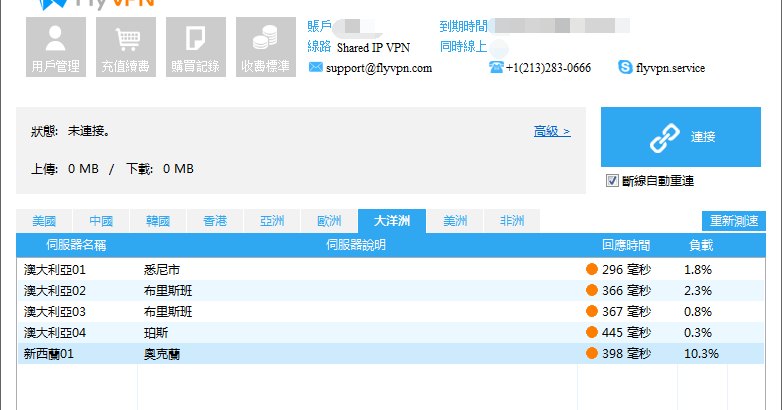Click 奧克蘭 server description
The image size is (782, 410).
(162, 354)
